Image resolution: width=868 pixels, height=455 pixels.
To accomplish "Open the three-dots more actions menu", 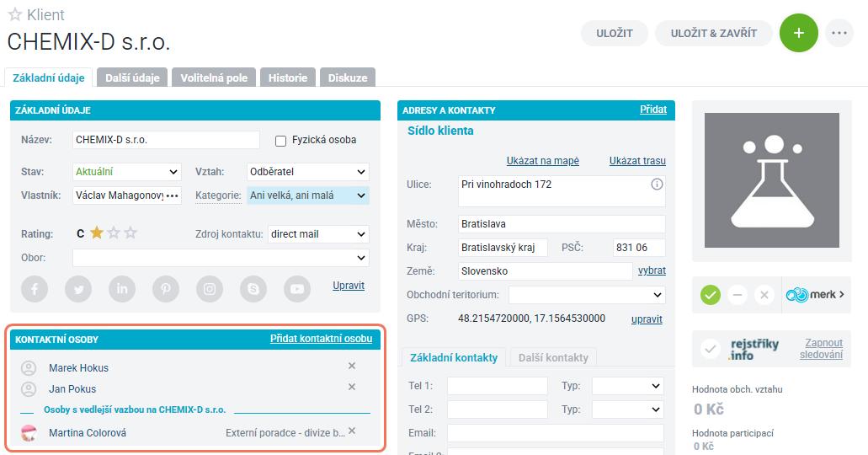I will (x=839, y=33).
